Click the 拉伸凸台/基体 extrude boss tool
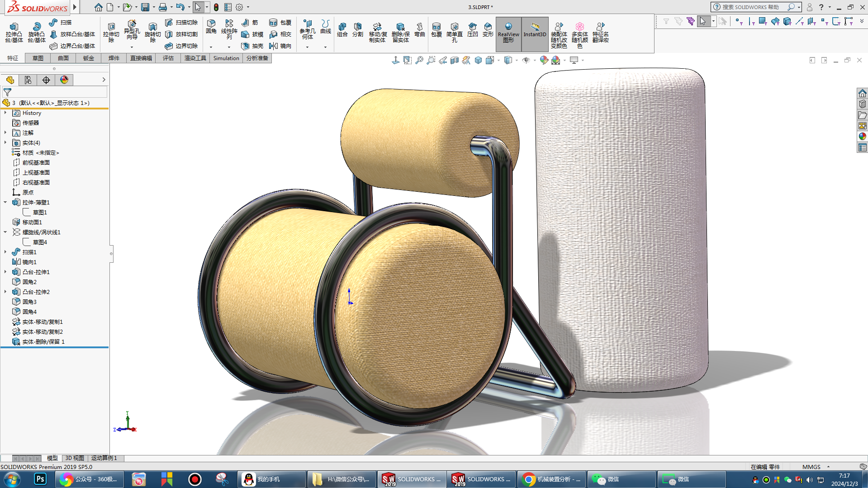The image size is (868, 488). [14, 33]
